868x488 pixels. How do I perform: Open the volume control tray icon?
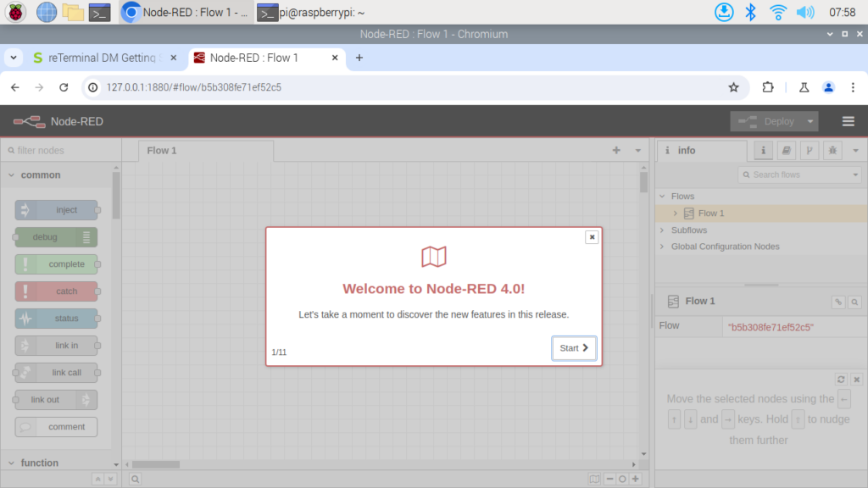pyautogui.click(x=805, y=12)
